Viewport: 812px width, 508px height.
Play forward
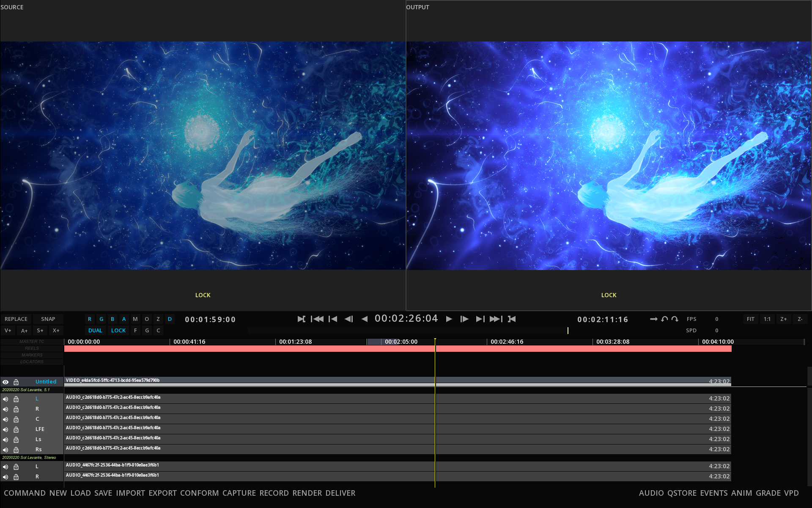(449, 319)
